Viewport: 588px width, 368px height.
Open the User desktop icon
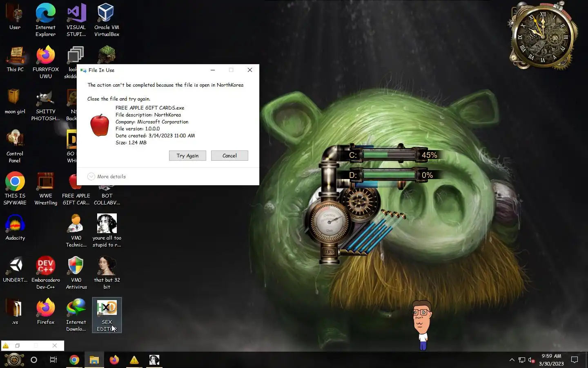pyautogui.click(x=15, y=17)
